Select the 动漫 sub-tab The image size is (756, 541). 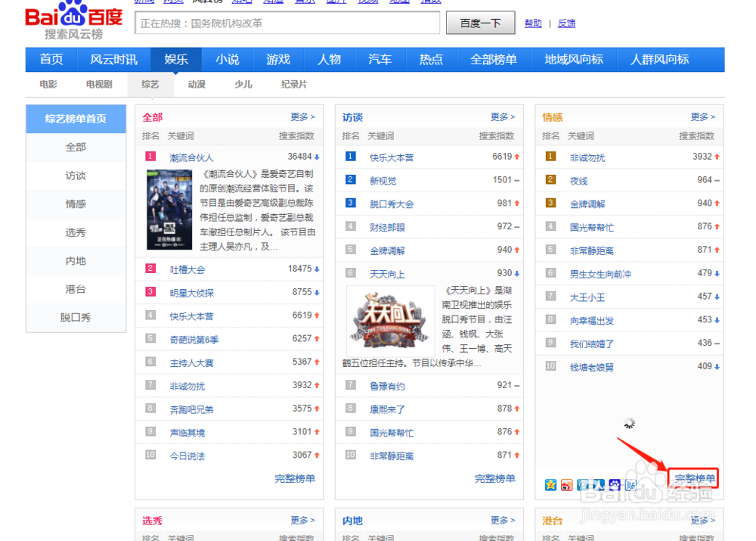point(197,85)
